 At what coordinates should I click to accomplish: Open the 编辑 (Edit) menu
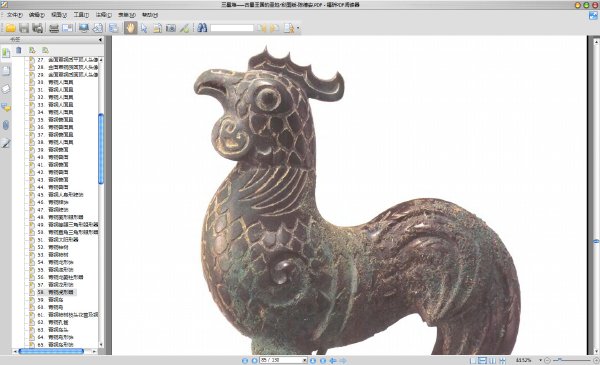36,15
